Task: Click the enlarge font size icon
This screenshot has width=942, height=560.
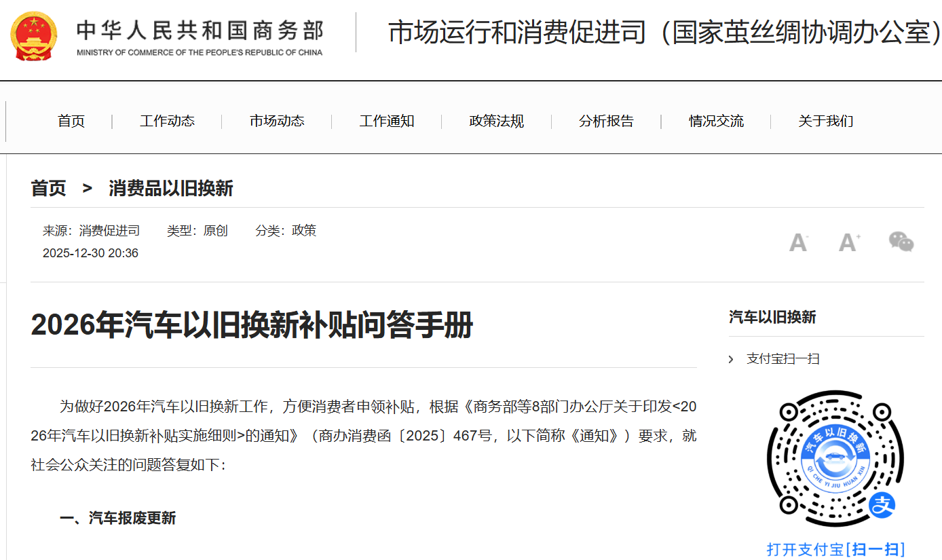Action: (x=848, y=242)
